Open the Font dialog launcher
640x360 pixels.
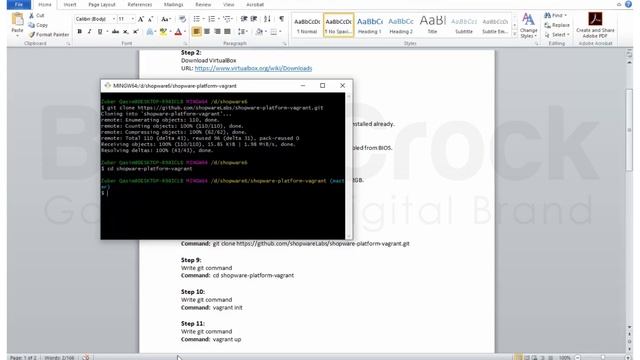pos(185,43)
